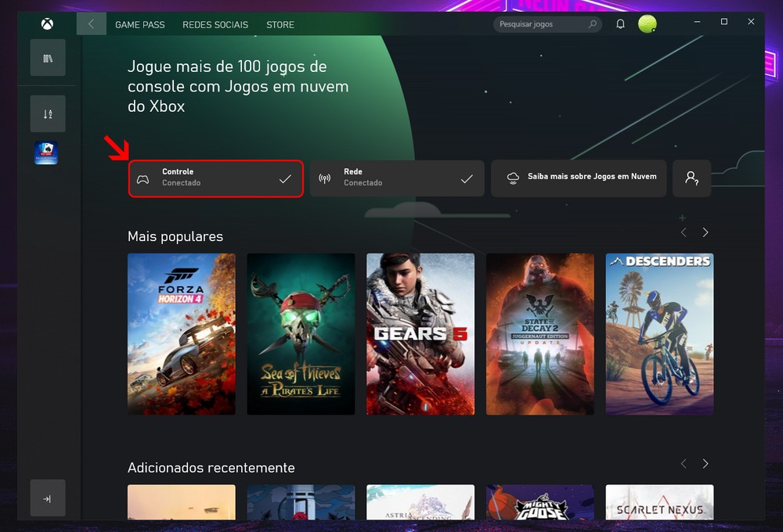Show previous Mais populares games
Image resolution: width=783 pixels, height=532 pixels.
tap(684, 232)
